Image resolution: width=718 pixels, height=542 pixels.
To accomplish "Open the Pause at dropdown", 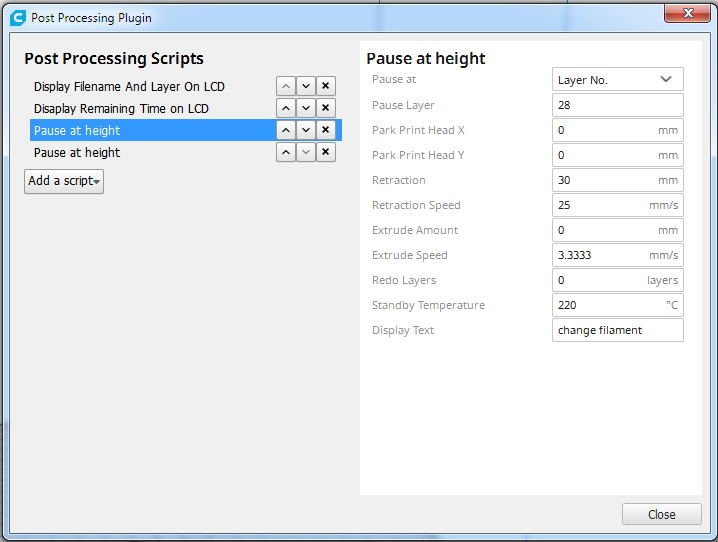I will (x=617, y=80).
